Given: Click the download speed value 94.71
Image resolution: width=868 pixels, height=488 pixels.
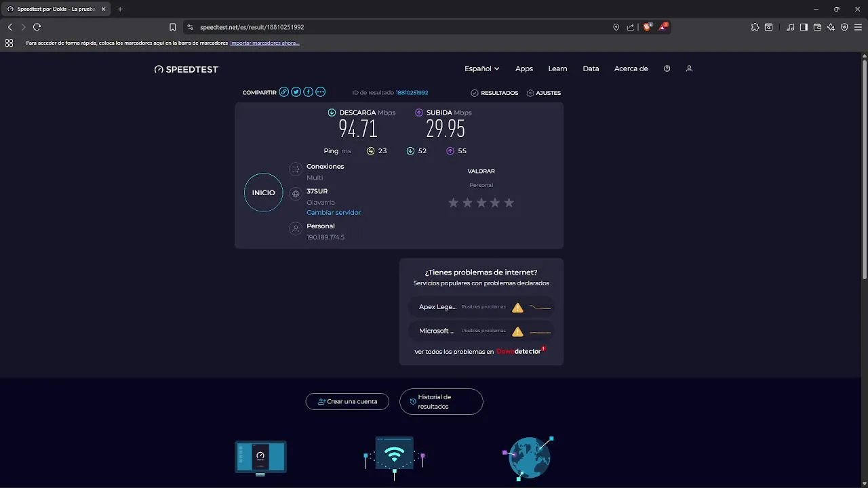Looking at the screenshot, I should point(357,128).
